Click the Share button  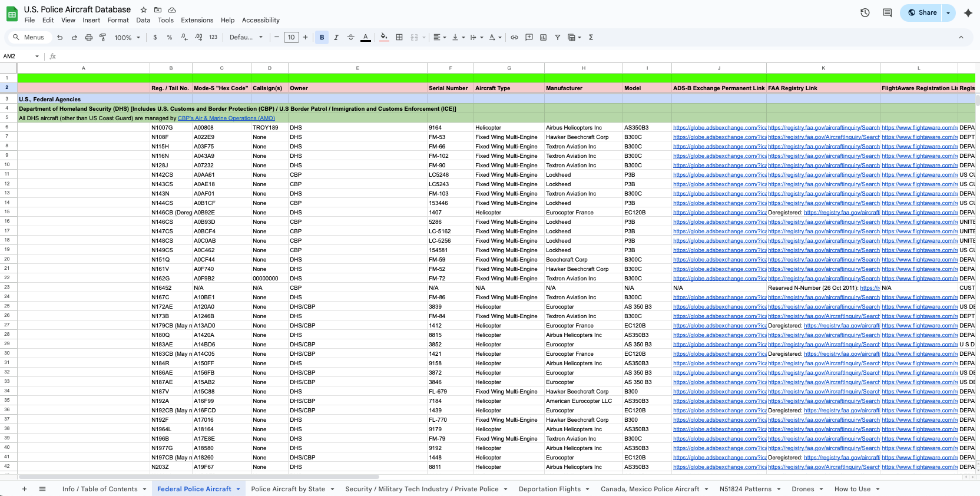click(921, 12)
